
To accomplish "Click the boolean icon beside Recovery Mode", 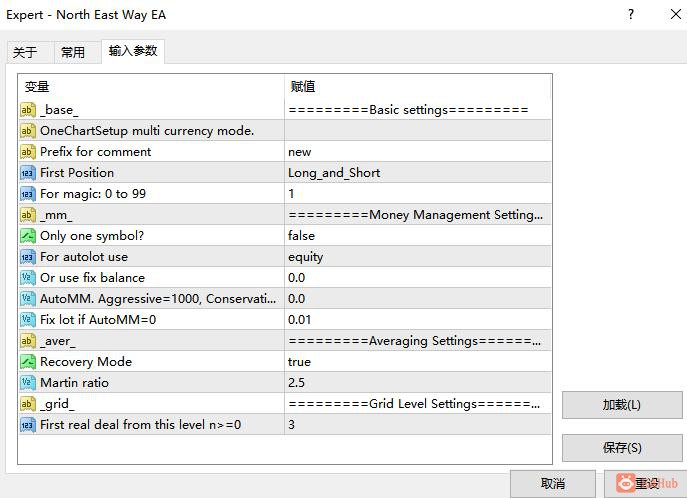I will tap(28, 362).
